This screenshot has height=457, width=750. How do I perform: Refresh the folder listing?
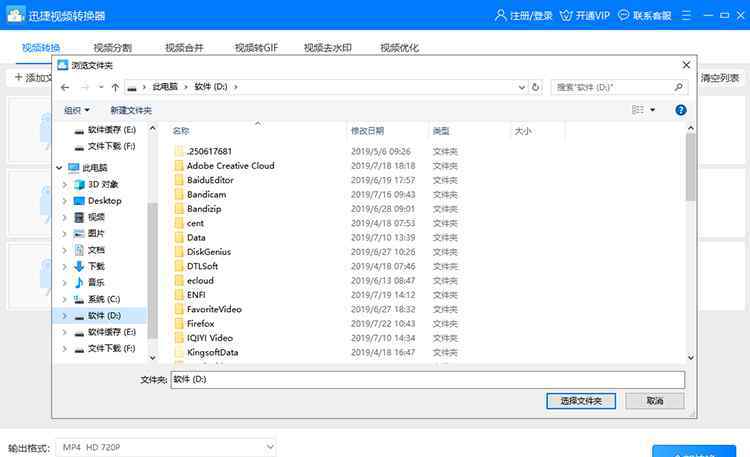535,87
